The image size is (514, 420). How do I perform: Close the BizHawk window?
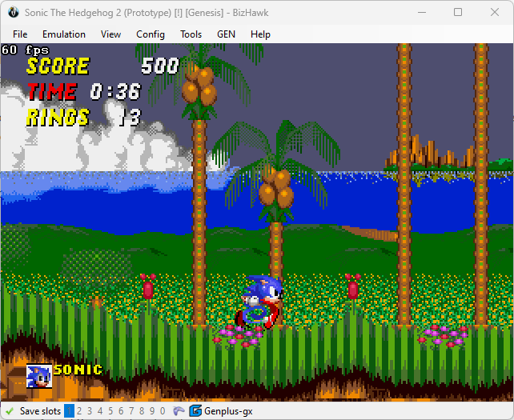point(495,13)
